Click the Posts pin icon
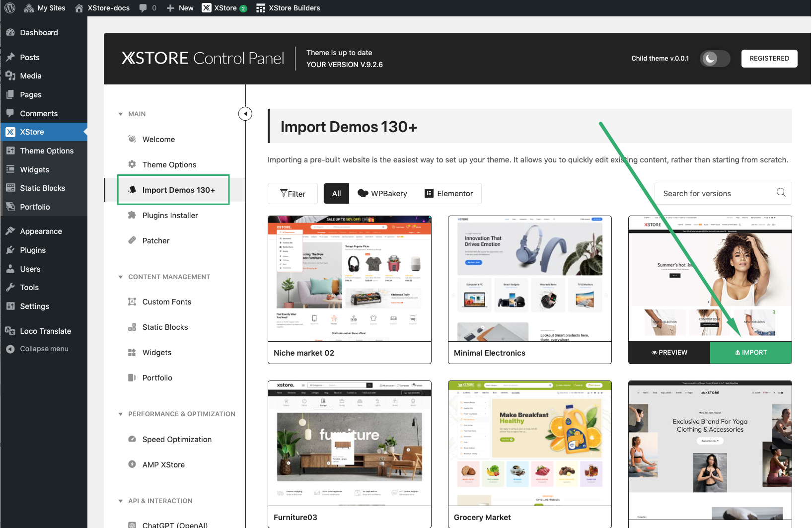 pos(10,57)
